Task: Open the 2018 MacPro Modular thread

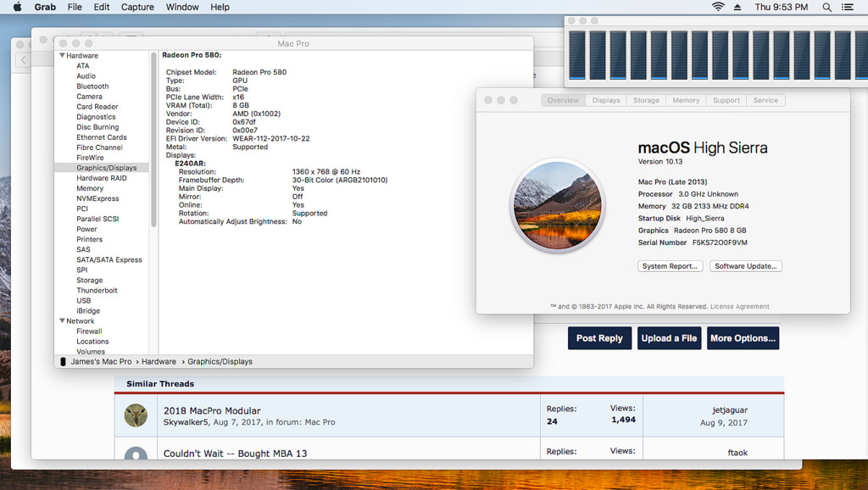Action: pos(212,411)
